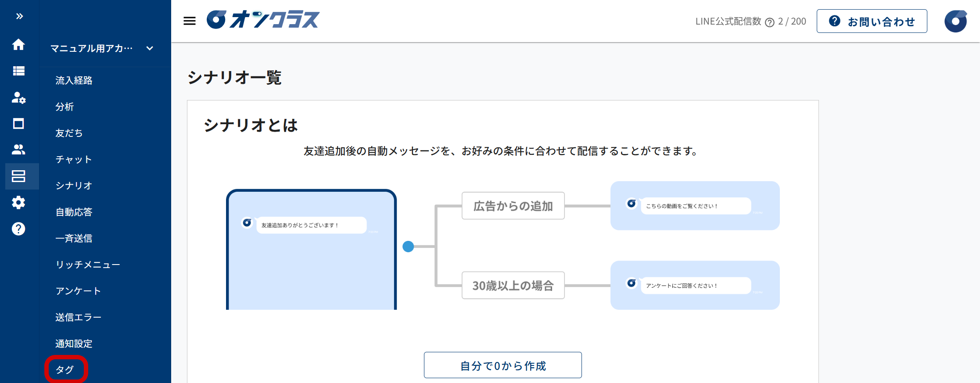The image size is (980, 383).
Task: Click the 広告からの追加 box in the diagram
Action: pos(513,206)
